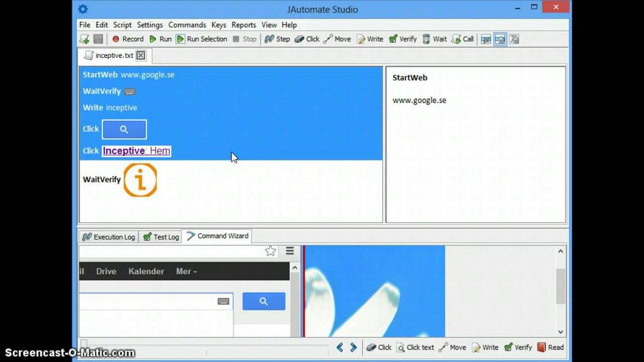644x362 pixels.
Task: Insert a Click command from top toolbar
Action: coord(307,39)
